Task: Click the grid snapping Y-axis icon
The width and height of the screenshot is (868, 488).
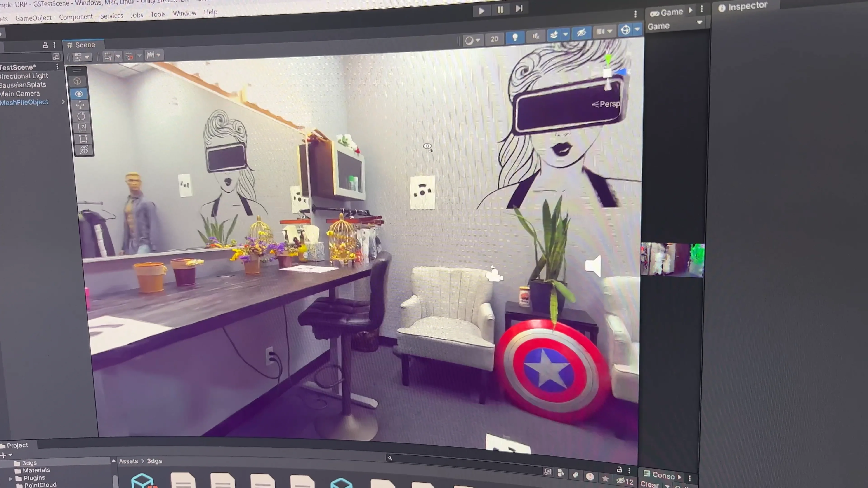Action: coord(108,56)
